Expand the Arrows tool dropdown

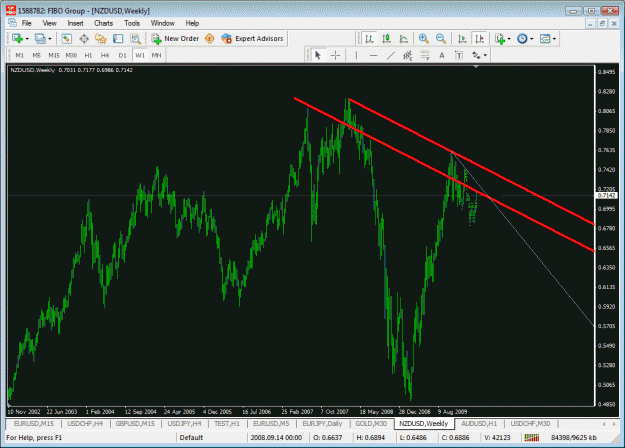(485, 55)
